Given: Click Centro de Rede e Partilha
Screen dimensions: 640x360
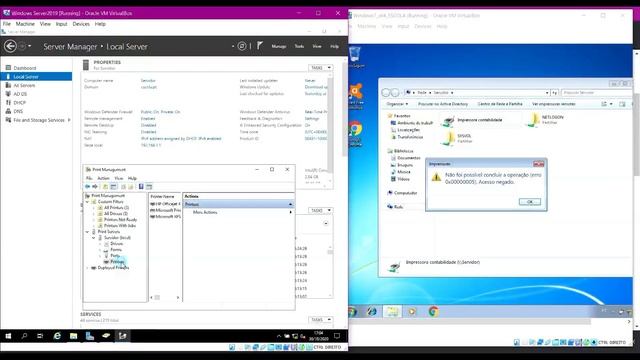Looking at the screenshot, I should click(500, 104).
